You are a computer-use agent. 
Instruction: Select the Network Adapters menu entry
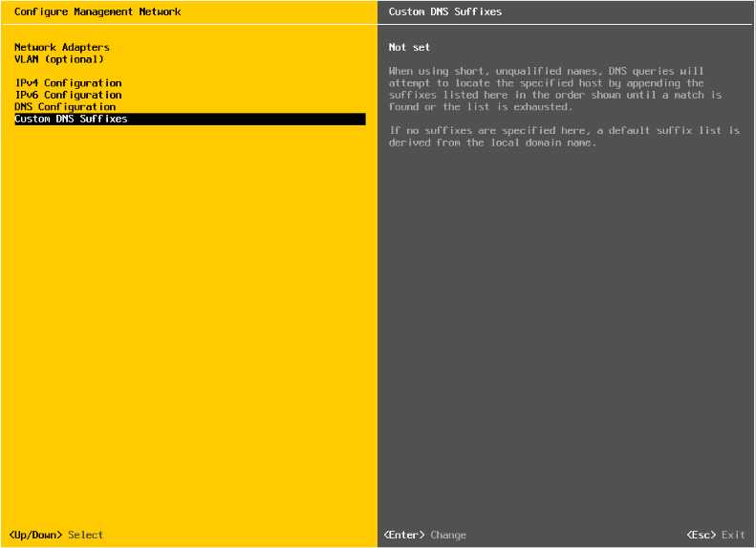click(62, 47)
